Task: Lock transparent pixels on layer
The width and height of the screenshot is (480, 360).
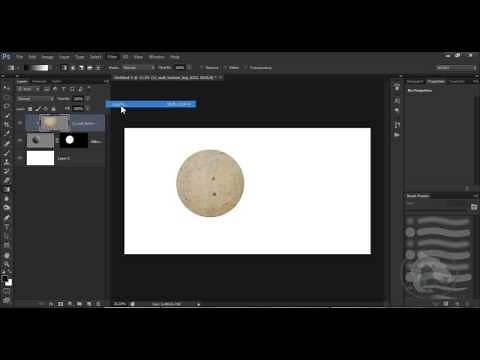Action: 30,109
